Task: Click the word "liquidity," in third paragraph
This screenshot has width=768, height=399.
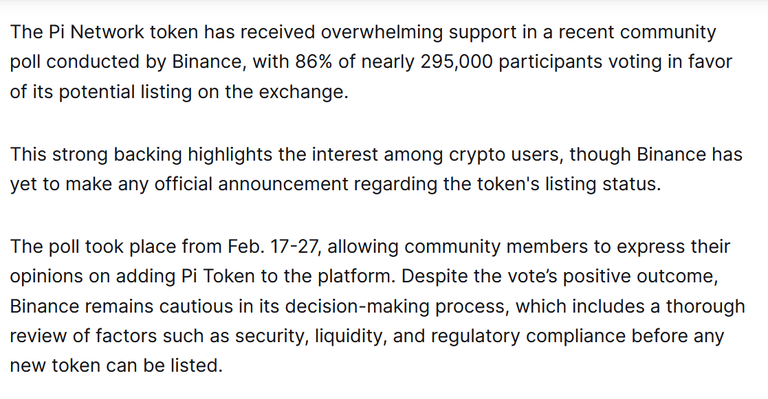Action: (350, 336)
